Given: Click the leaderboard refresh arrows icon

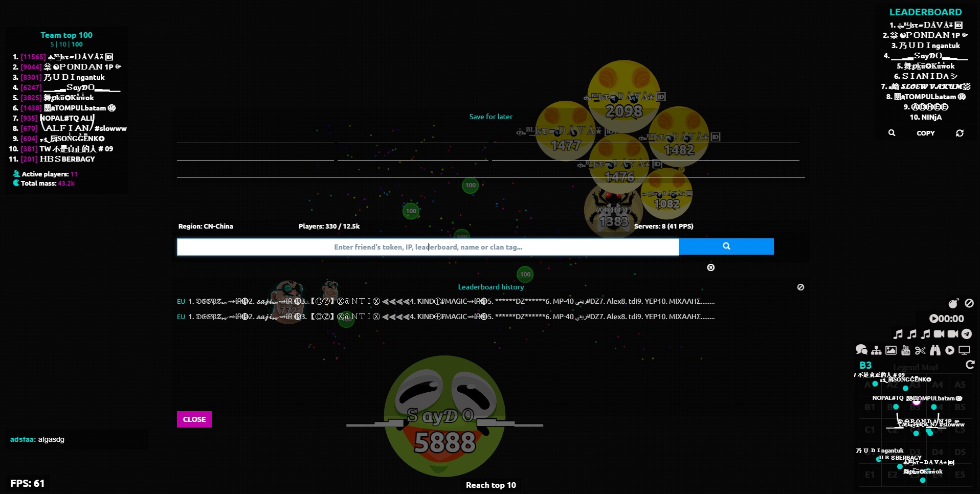Looking at the screenshot, I should point(960,133).
